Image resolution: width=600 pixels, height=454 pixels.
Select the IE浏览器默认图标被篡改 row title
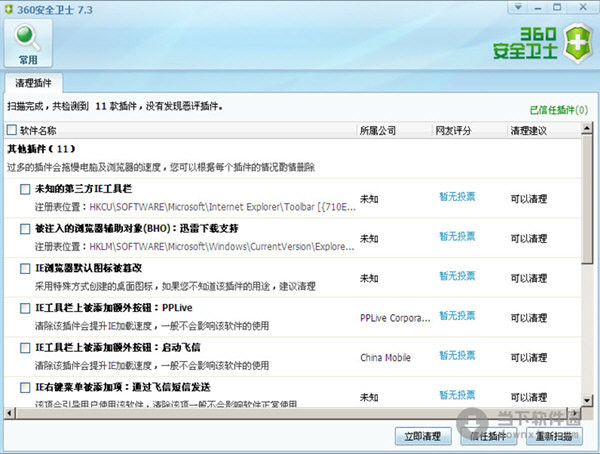click(x=88, y=268)
